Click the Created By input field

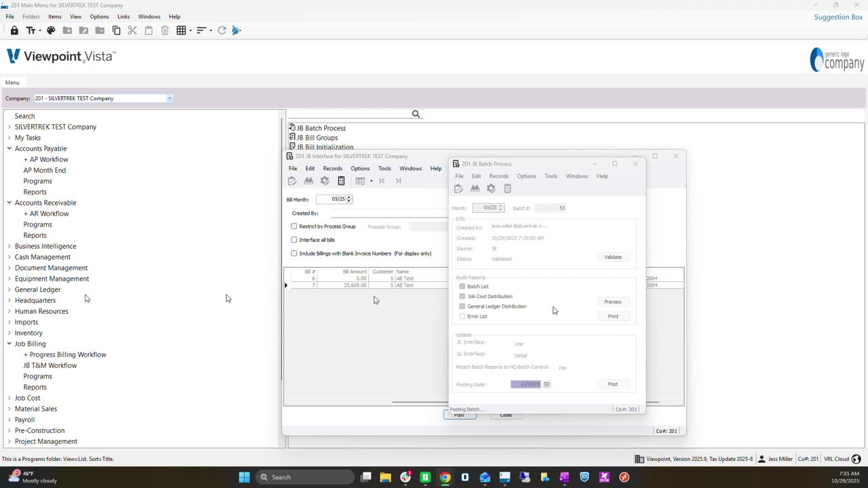pyautogui.click(x=388, y=213)
